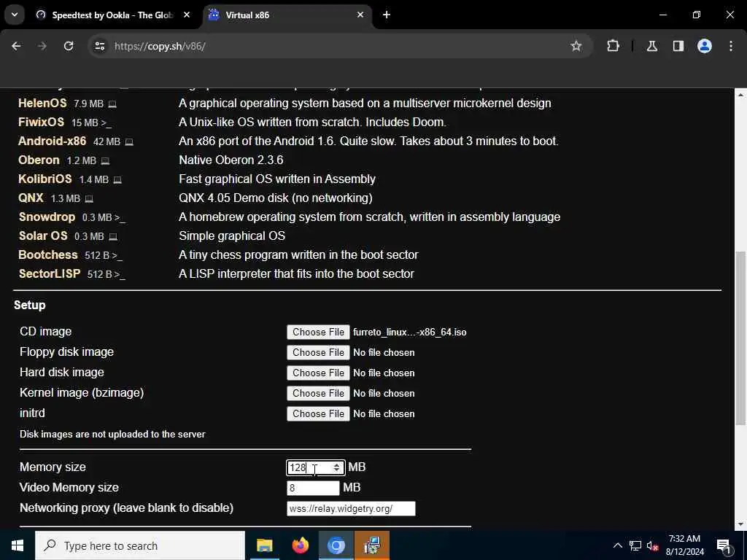747x560 pixels.
Task: Run SectorLISP
Action: coord(49,274)
